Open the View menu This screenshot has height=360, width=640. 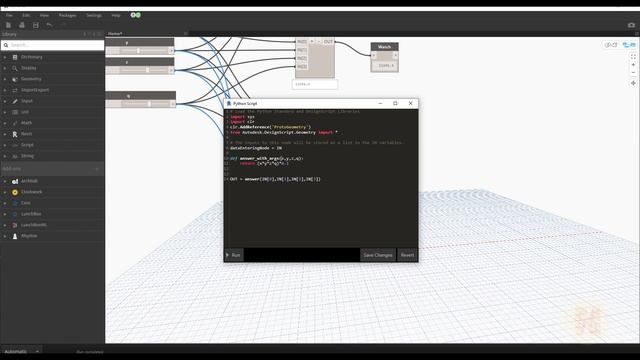[x=44, y=15]
